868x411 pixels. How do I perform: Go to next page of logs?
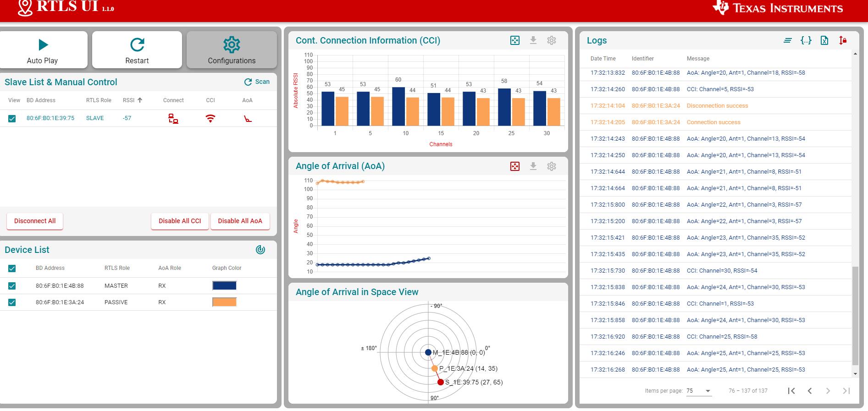[828, 391]
